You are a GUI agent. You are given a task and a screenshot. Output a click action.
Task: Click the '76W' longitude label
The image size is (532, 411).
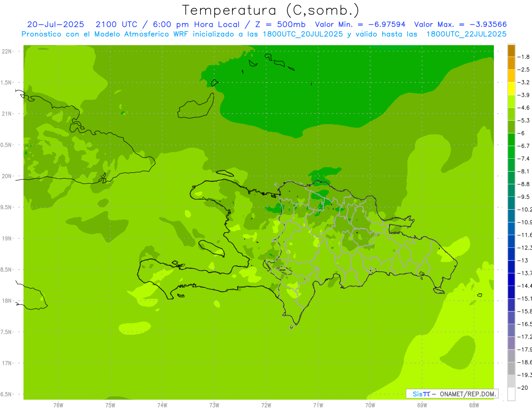pyautogui.click(x=58, y=405)
